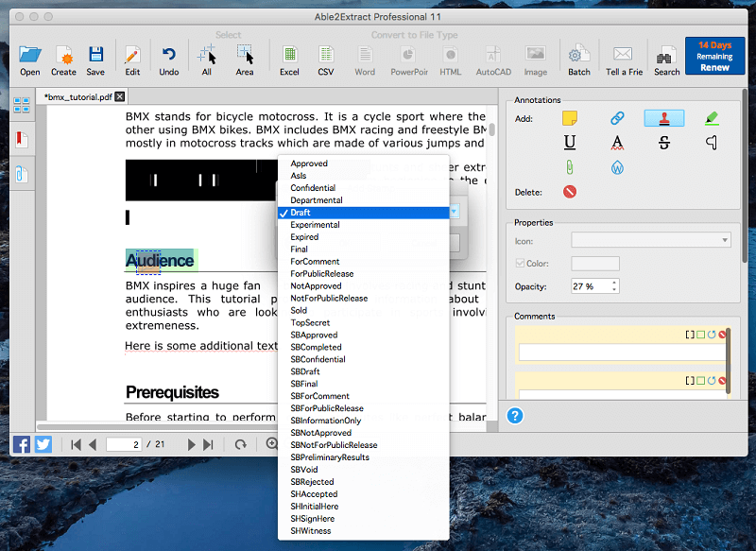The height and width of the screenshot is (551, 756).
Task: Add a watermark annotation
Action: 617,167
